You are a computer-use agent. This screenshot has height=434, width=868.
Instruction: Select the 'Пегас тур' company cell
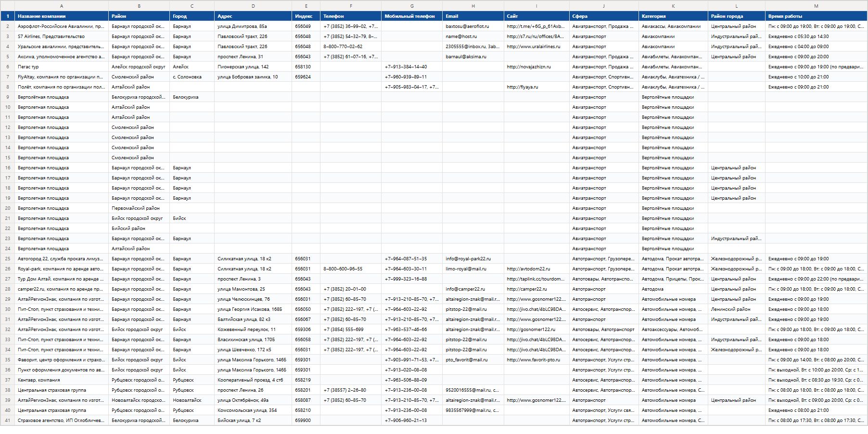[62, 67]
